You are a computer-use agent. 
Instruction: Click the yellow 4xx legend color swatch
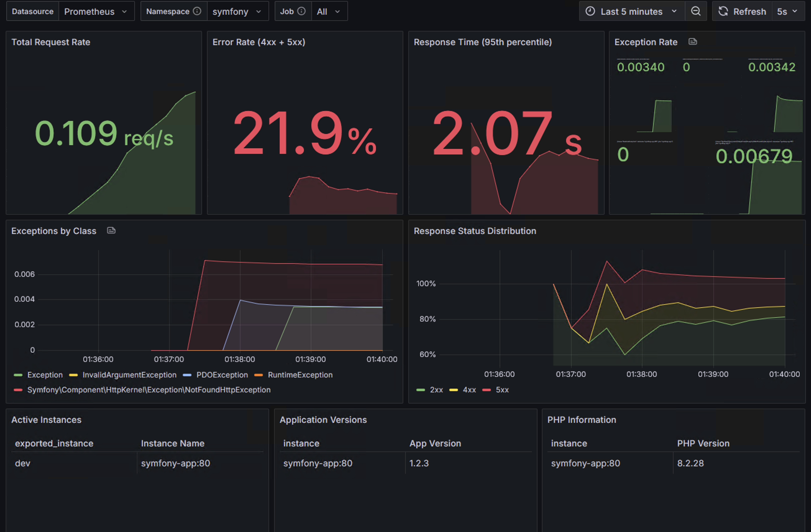[453, 390]
